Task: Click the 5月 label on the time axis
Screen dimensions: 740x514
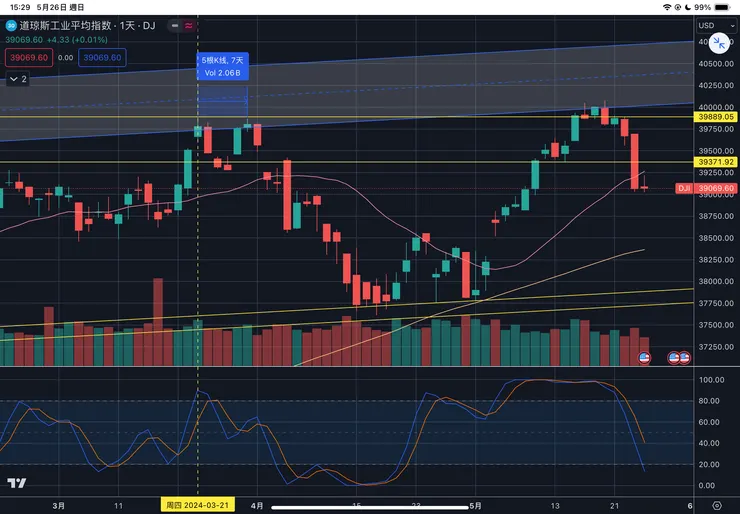Action: coord(475,506)
